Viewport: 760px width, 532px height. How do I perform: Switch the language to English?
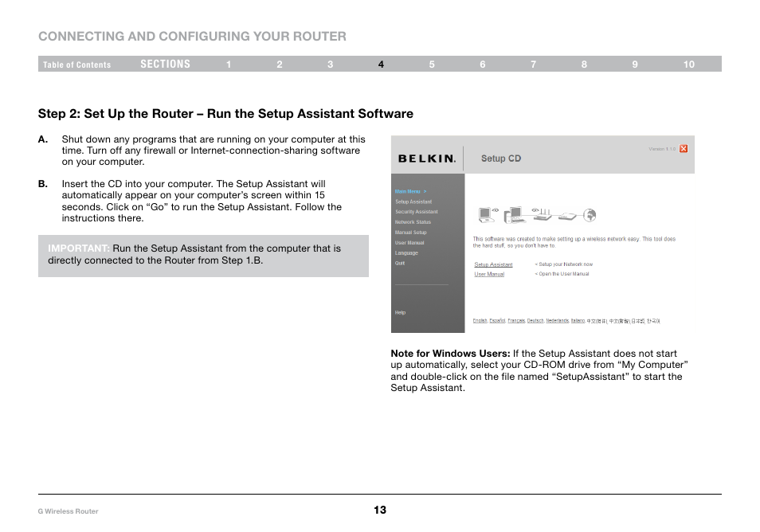point(480,321)
